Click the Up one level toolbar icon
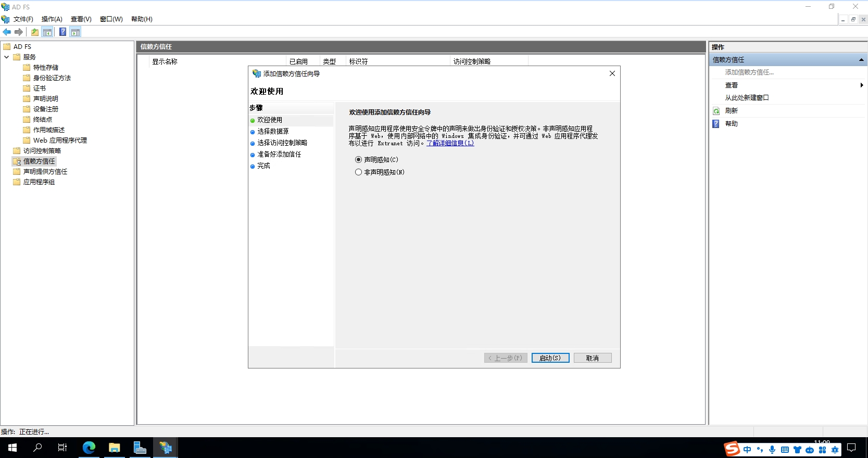This screenshot has height=458, width=868. coord(34,32)
